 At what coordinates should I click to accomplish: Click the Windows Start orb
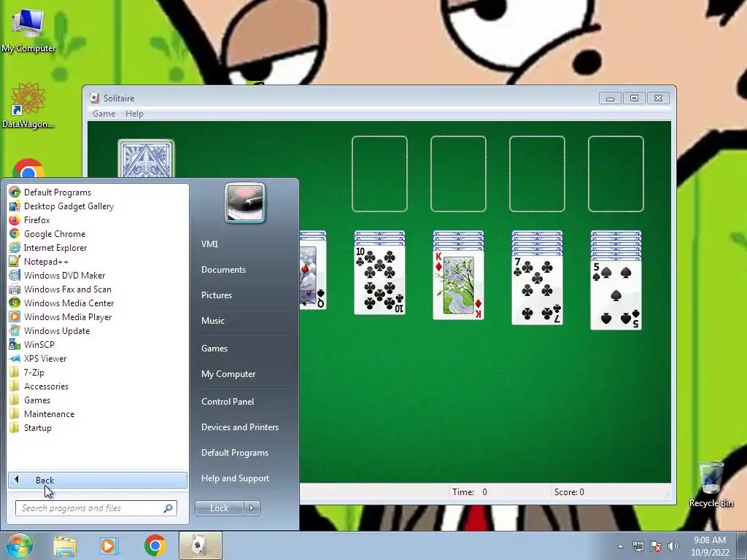point(18,545)
